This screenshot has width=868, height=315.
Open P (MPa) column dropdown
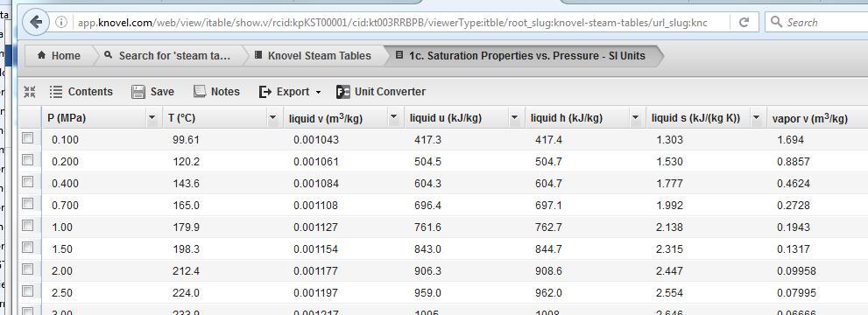pyautogui.click(x=152, y=118)
